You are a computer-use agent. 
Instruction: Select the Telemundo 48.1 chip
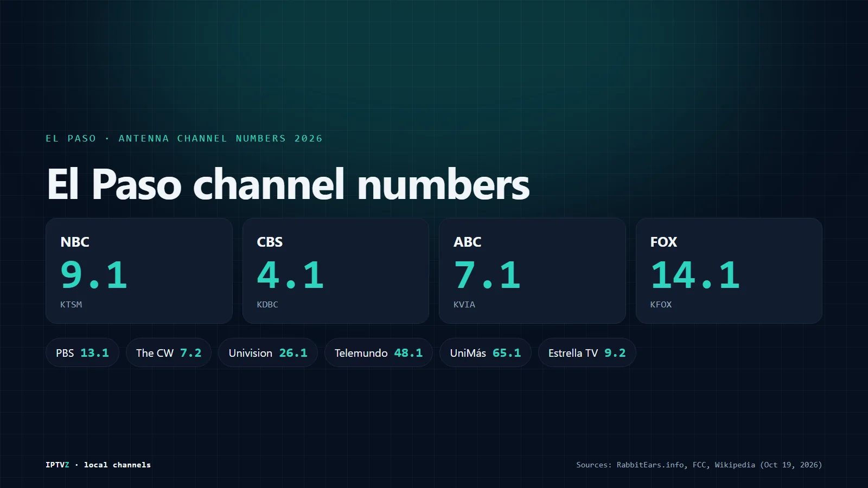[379, 352]
